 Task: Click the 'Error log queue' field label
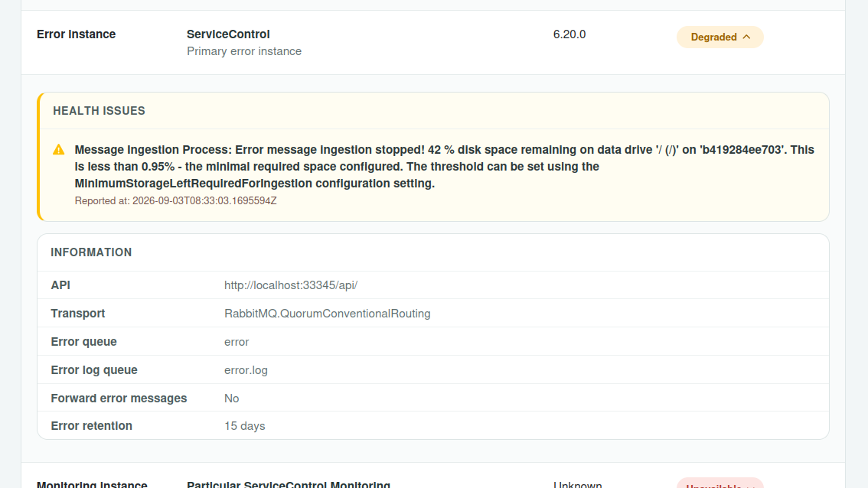(x=94, y=370)
